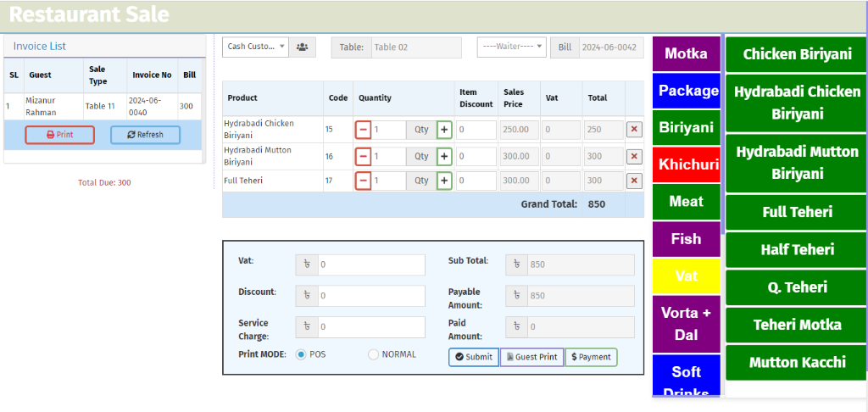Open the Fish category

[x=687, y=239]
